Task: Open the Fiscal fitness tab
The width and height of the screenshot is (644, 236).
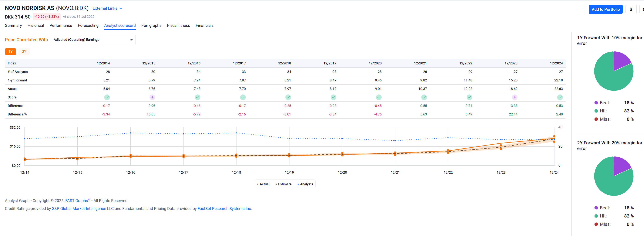Action: (178, 26)
